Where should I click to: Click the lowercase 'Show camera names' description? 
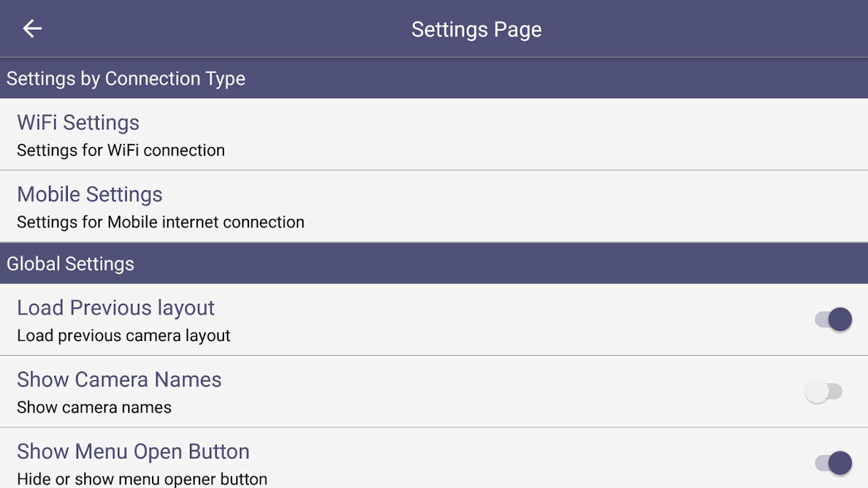click(94, 407)
